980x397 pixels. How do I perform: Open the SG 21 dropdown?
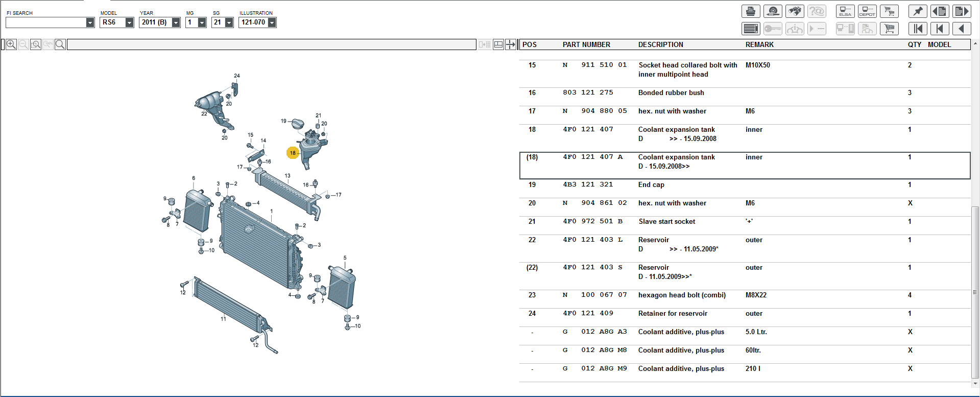tap(229, 22)
